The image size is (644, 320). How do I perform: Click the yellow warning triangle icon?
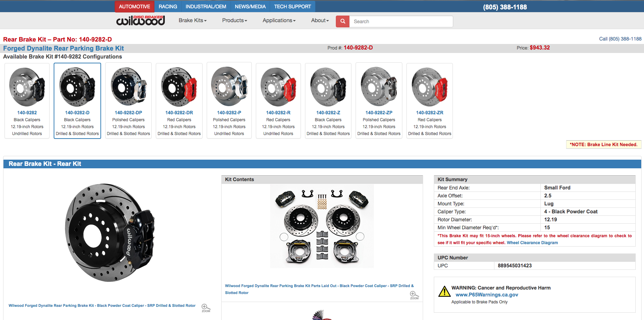[444, 292]
